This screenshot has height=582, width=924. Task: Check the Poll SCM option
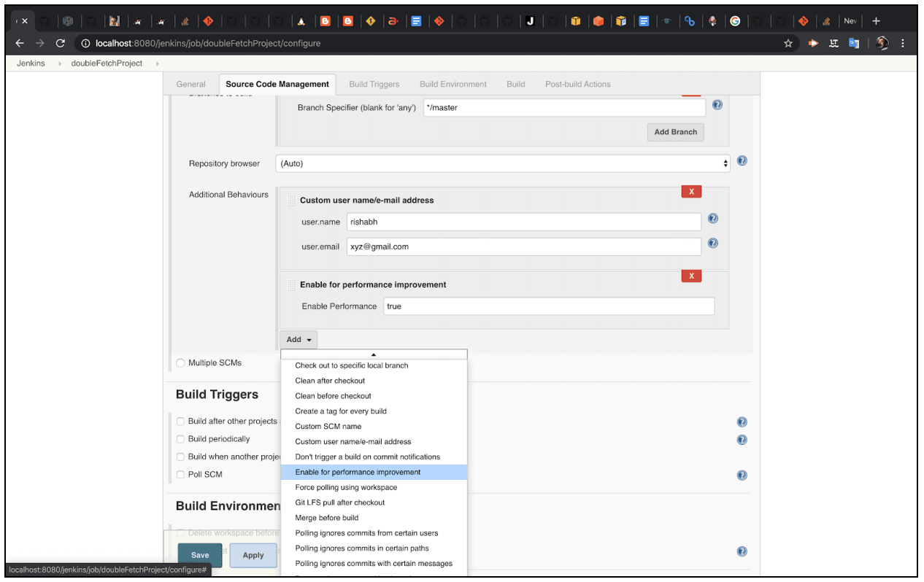180,475
